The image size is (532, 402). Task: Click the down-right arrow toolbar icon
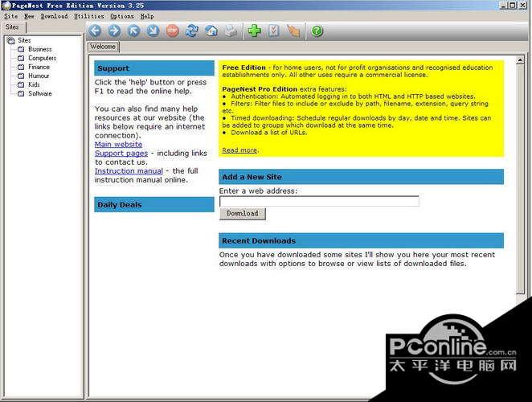coord(153,31)
